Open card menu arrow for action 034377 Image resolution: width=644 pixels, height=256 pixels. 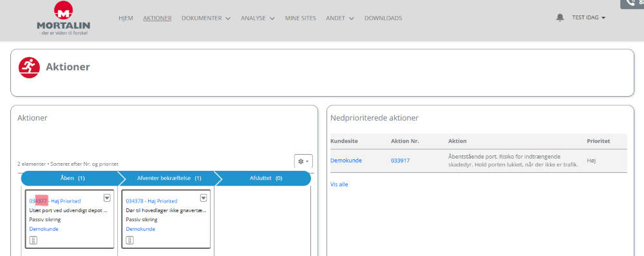107,198
